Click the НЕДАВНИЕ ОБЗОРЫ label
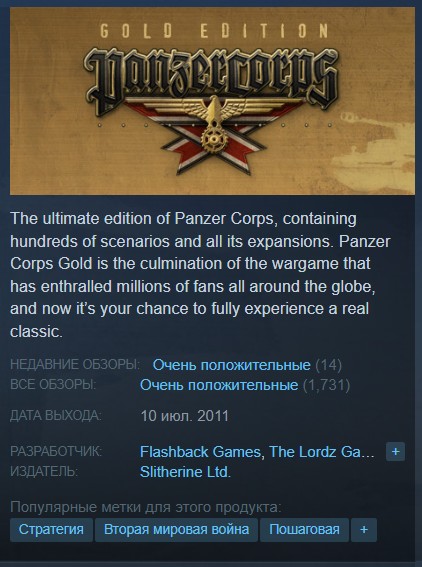This screenshot has width=422, height=567. pos(75,364)
